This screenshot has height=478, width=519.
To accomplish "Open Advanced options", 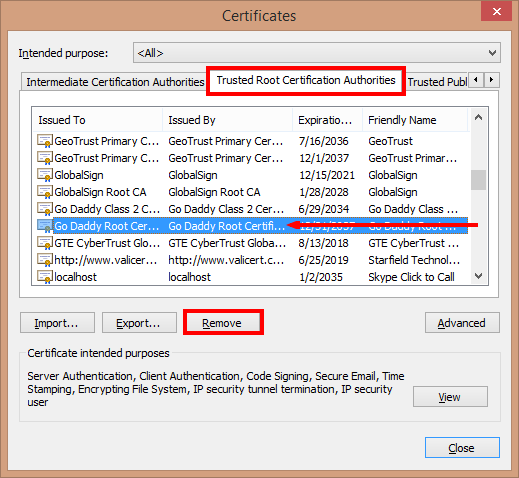I will click(462, 323).
